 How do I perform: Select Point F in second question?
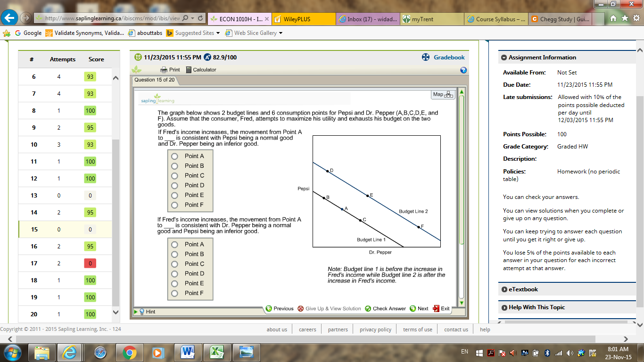174,293
